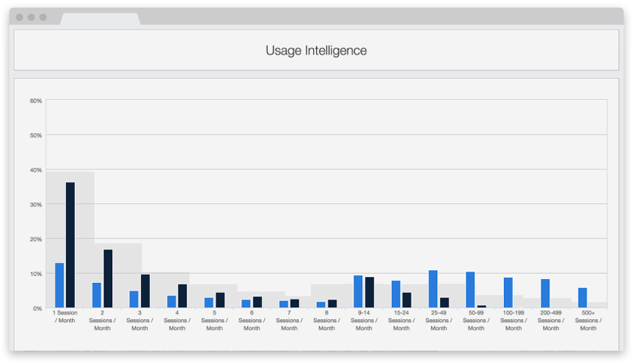Image resolution: width=633 pixels, height=364 pixels.
Task: Click the light blue bar for 1 Session / Month
Action: (60, 286)
